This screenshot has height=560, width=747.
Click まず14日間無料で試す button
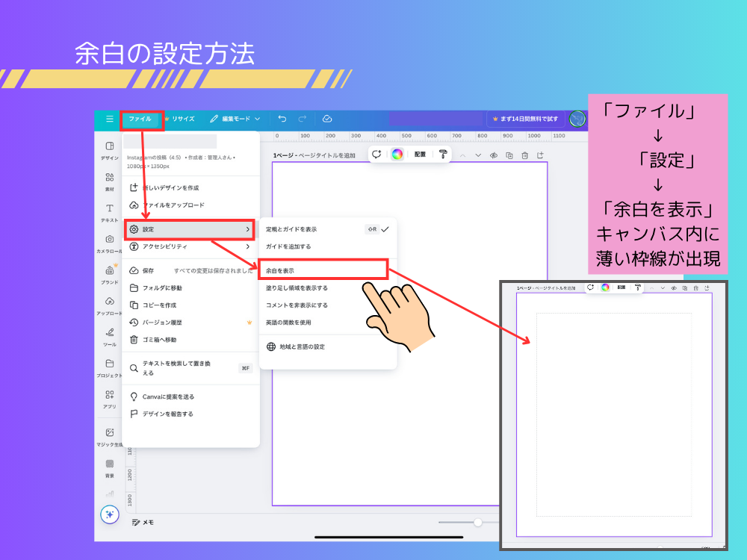525,119
